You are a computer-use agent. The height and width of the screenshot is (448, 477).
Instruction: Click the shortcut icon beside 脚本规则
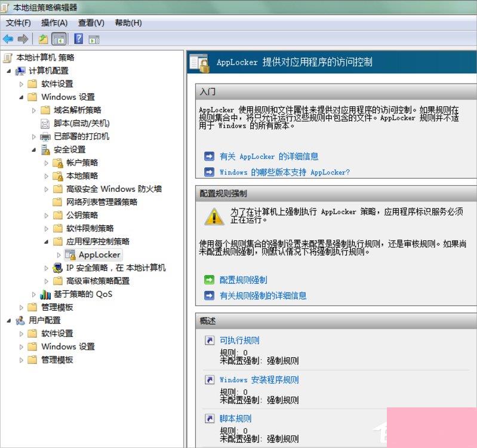[x=210, y=419]
